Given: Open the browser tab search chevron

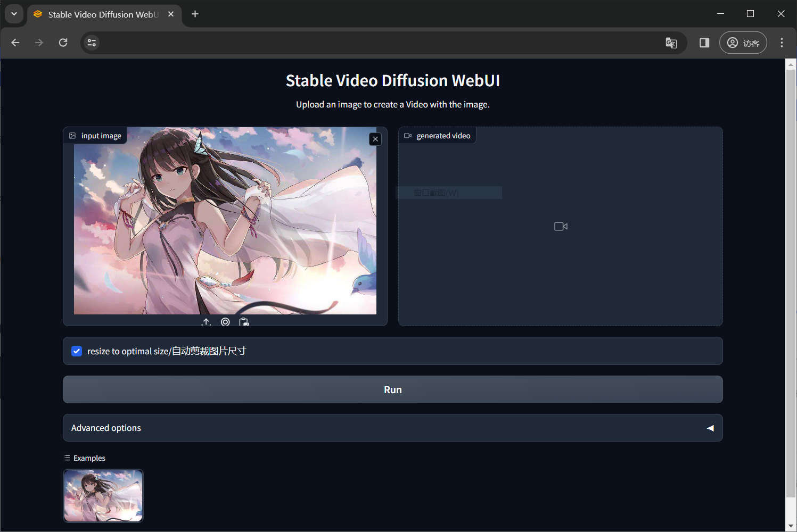Looking at the screenshot, I should pyautogui.click(x=14, y=14).
